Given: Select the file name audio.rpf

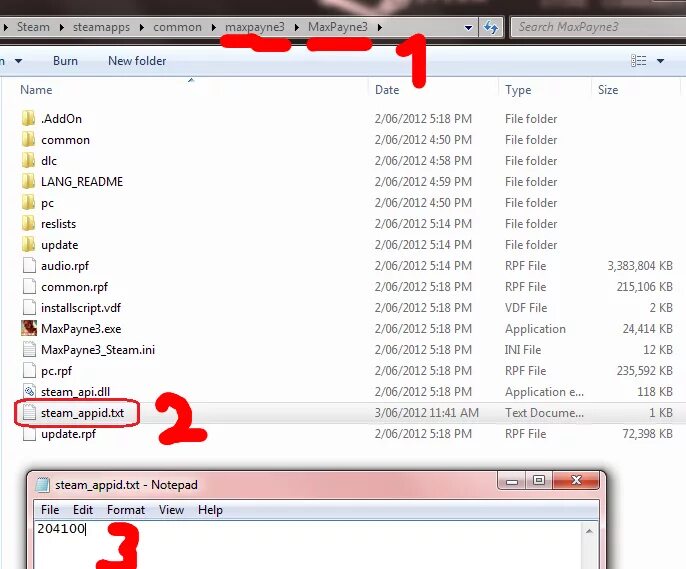Looking at the screenshot, I should click(x=65, y=266).
